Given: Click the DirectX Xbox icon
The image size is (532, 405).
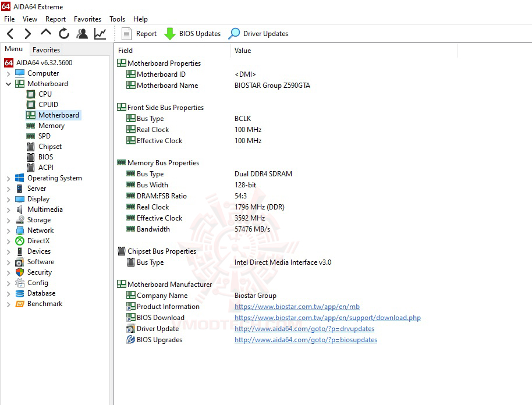Looking at the screenshot, I should pyautogui.click(x=20, y=241).
